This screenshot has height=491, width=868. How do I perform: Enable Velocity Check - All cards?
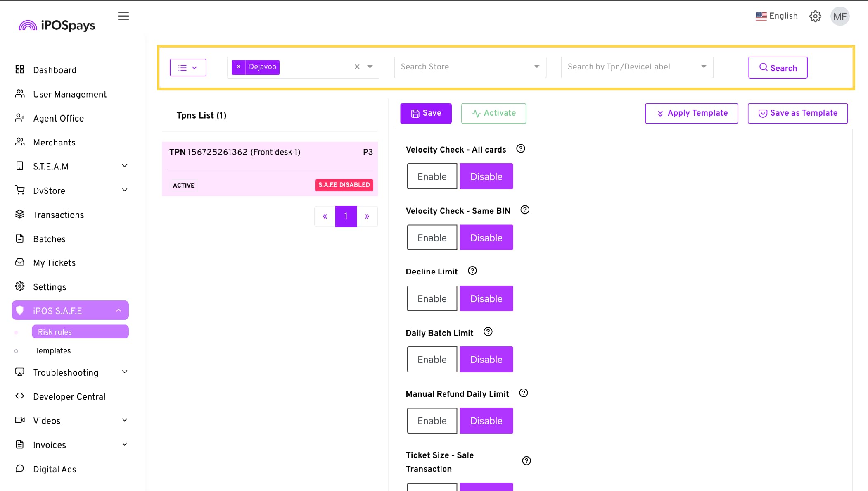432,176
